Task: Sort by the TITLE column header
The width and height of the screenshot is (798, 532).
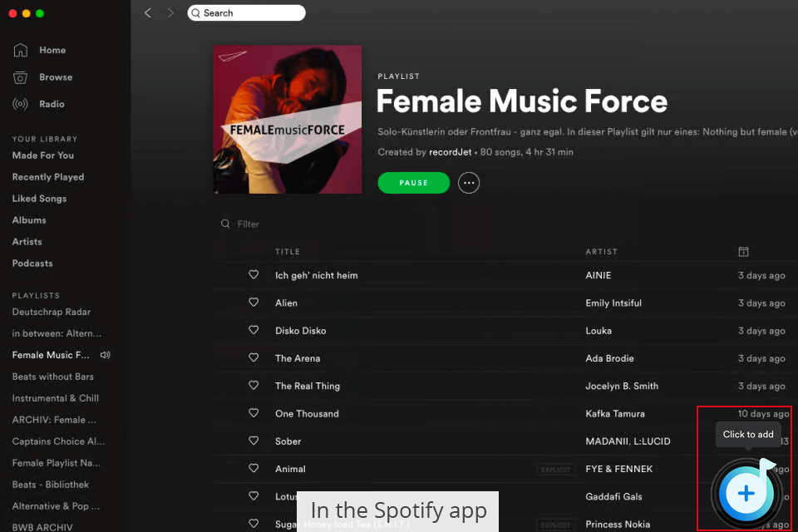Action: pos(288,252)
